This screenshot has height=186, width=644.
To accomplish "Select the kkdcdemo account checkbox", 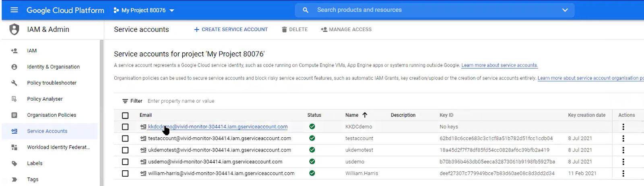I will click(125, 127).
